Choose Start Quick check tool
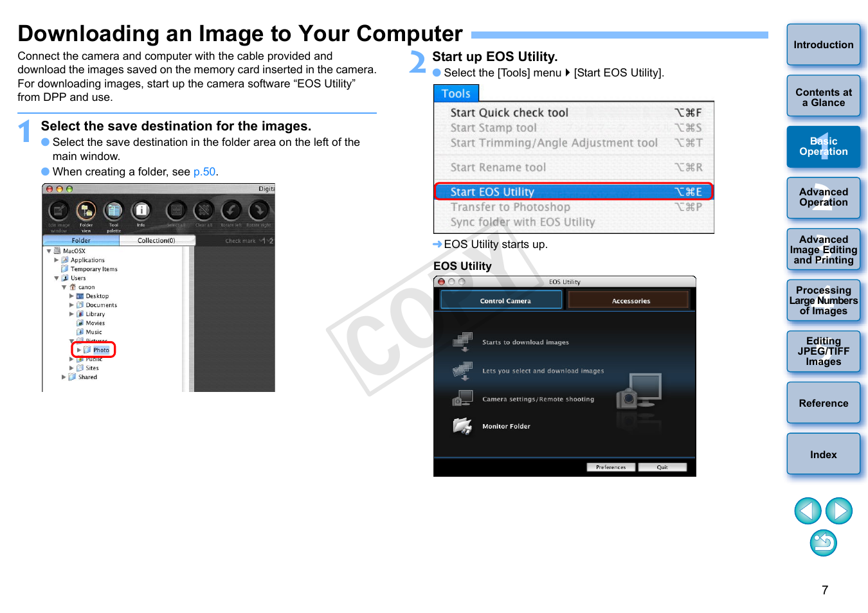 574,112
